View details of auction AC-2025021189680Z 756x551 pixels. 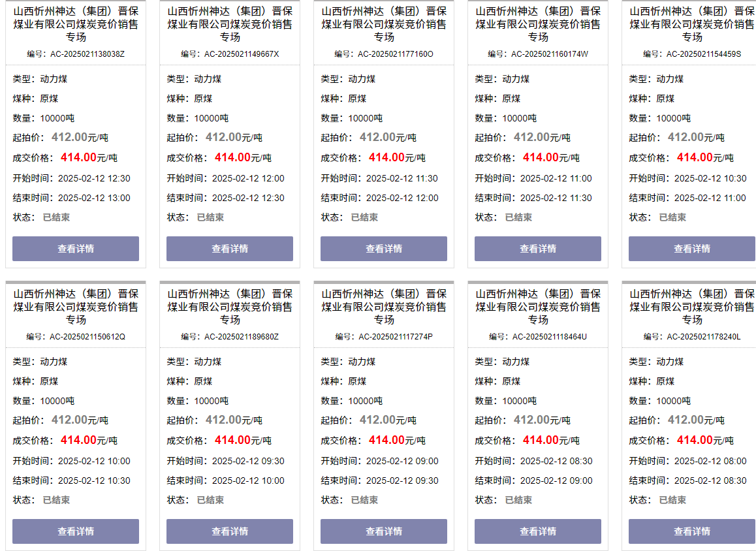click(230, 531)
